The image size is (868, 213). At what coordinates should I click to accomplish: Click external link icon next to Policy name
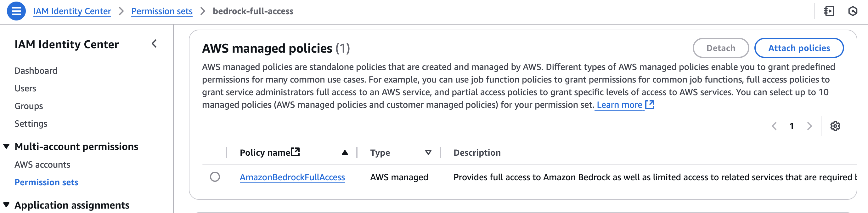[x=296, y=152]
